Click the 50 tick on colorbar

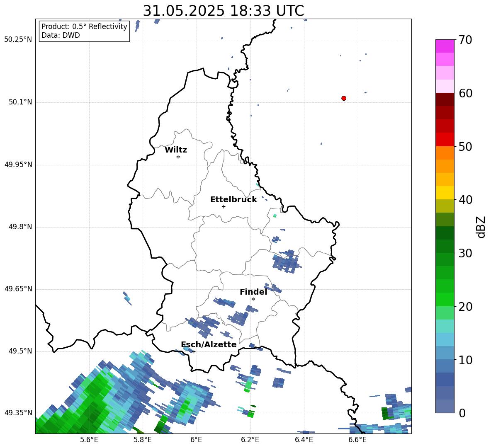pos(465,146)
